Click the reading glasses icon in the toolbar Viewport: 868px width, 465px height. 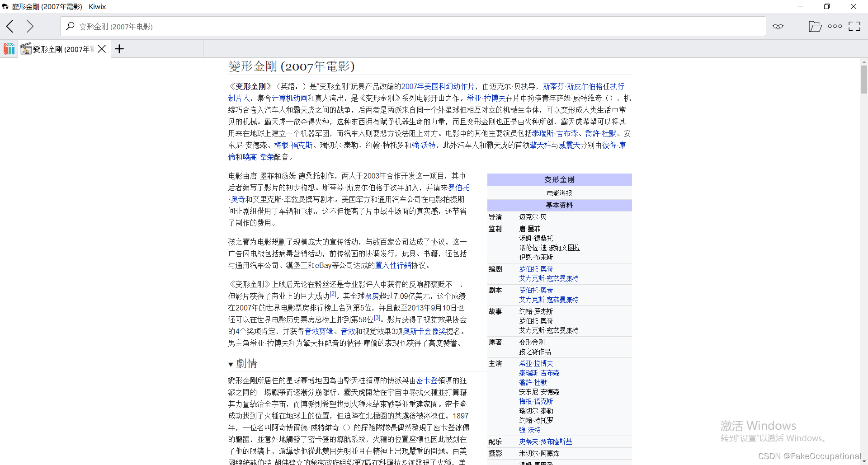click(778, 26)
